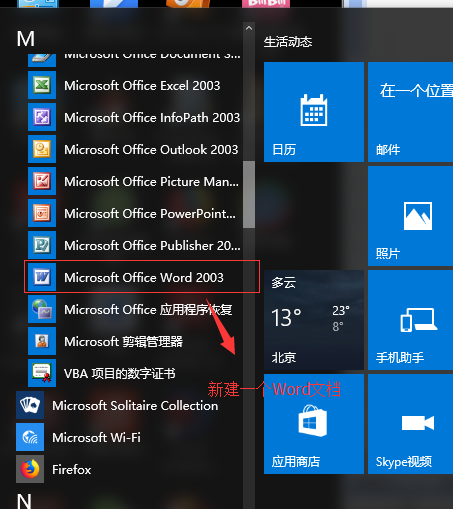Select Firefox label text

point(72,470)
